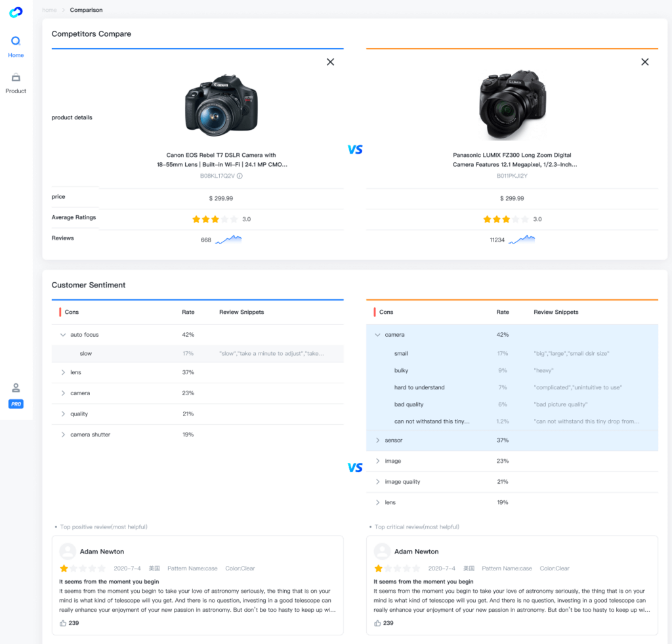Screen dimensions: 672x644
Task: Collapse the auto focus cons row
Action: pyautogui.click(x=63, y=335)
